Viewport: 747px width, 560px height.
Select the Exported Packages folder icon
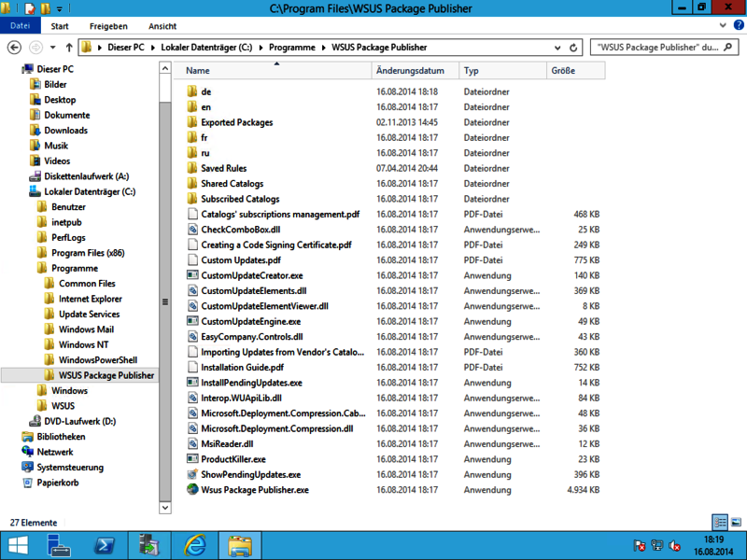192,122
